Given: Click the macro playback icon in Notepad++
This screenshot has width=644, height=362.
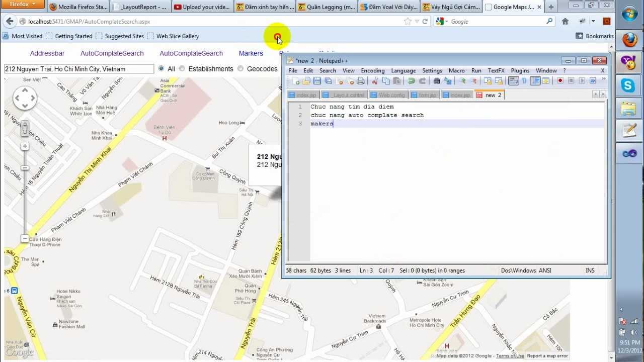Looking at the screenshot, I should coord(582,81).
